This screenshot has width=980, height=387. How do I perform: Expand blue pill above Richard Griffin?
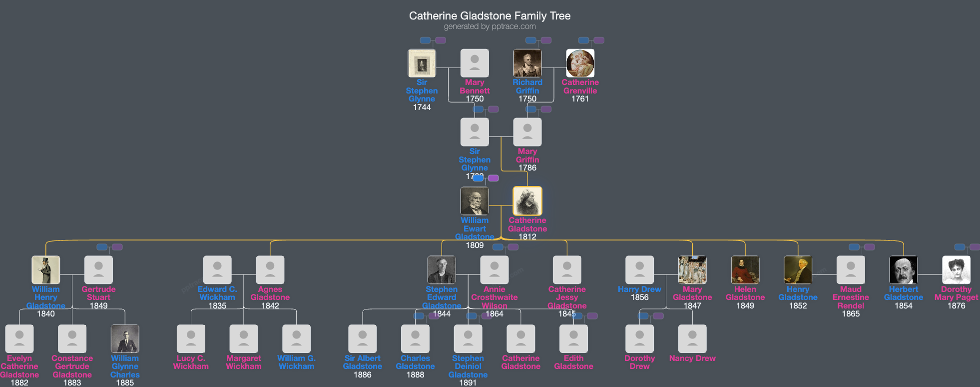(531, 40)
